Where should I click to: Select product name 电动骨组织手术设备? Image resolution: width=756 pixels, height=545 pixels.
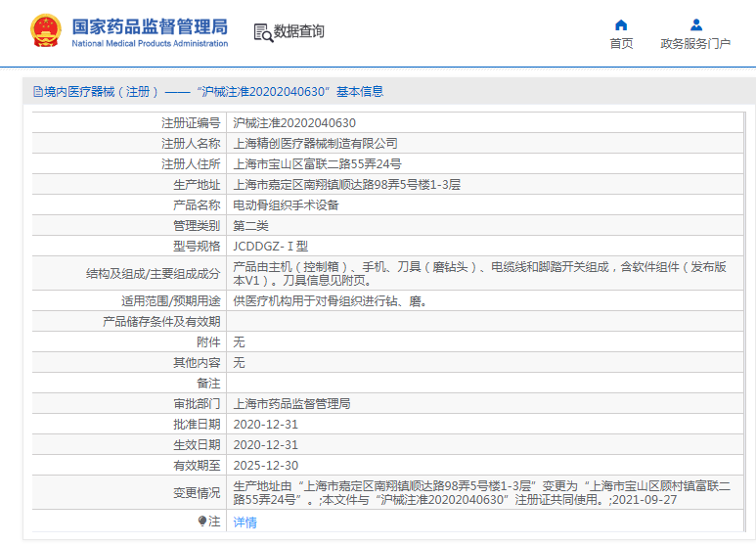click(286, 205)
